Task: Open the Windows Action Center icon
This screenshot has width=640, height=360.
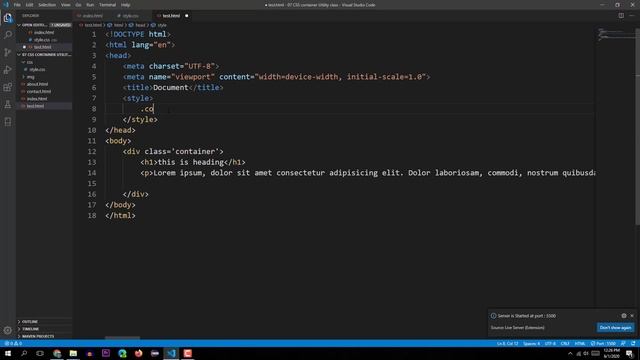Action: click(629, 353)
